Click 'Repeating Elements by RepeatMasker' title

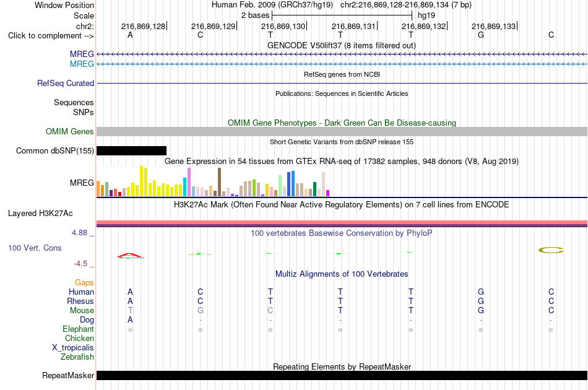(x=342, y=366)
